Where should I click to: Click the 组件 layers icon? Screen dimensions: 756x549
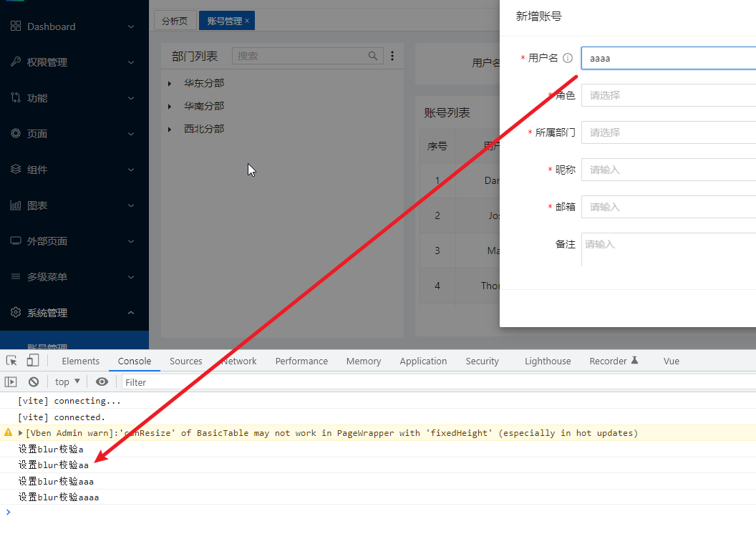[x=16, y=169]
